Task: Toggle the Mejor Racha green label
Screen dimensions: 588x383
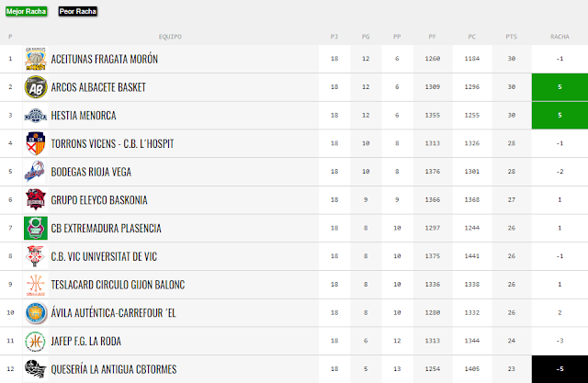Action: 27,11
